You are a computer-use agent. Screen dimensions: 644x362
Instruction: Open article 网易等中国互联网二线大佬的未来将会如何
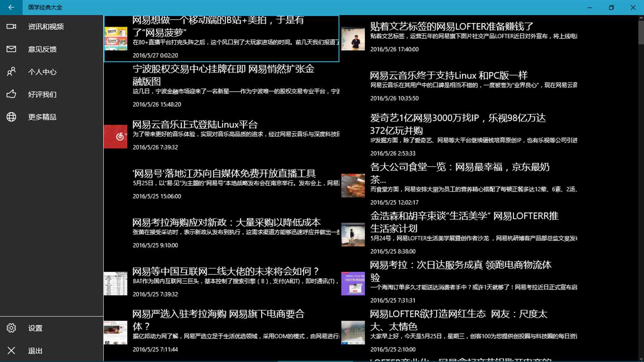point(221,283)
